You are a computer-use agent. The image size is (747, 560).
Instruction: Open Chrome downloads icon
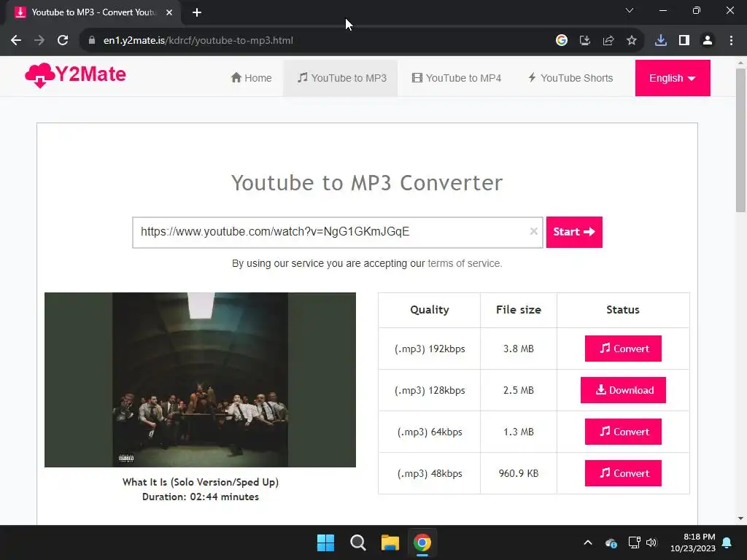click(x=661, y=41)
